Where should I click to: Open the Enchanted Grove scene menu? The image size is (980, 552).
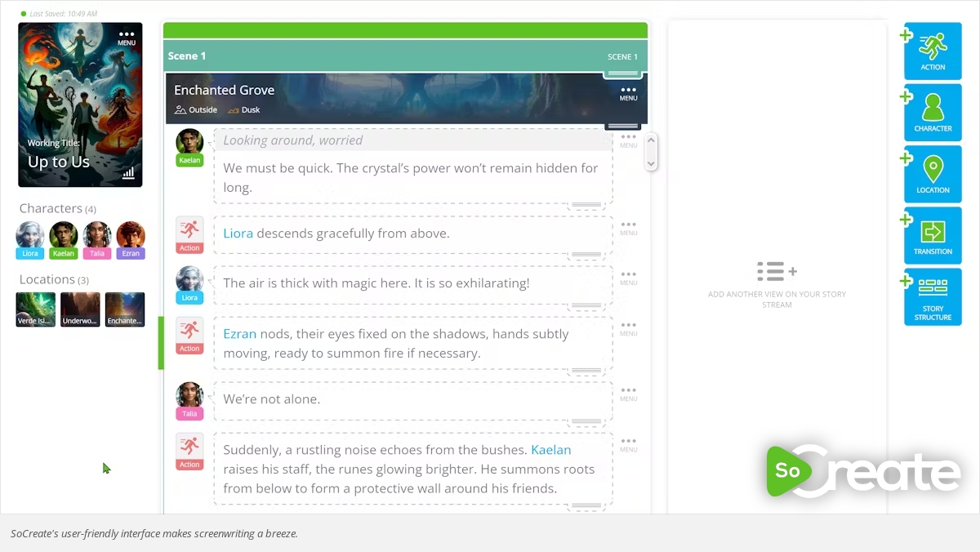(x=628, y=94)
